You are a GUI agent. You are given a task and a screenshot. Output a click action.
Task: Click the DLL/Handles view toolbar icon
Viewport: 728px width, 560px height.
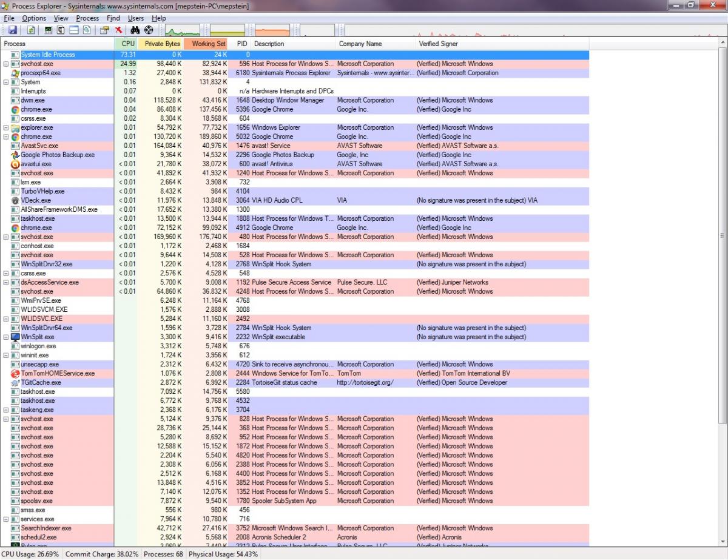(87, 30)
